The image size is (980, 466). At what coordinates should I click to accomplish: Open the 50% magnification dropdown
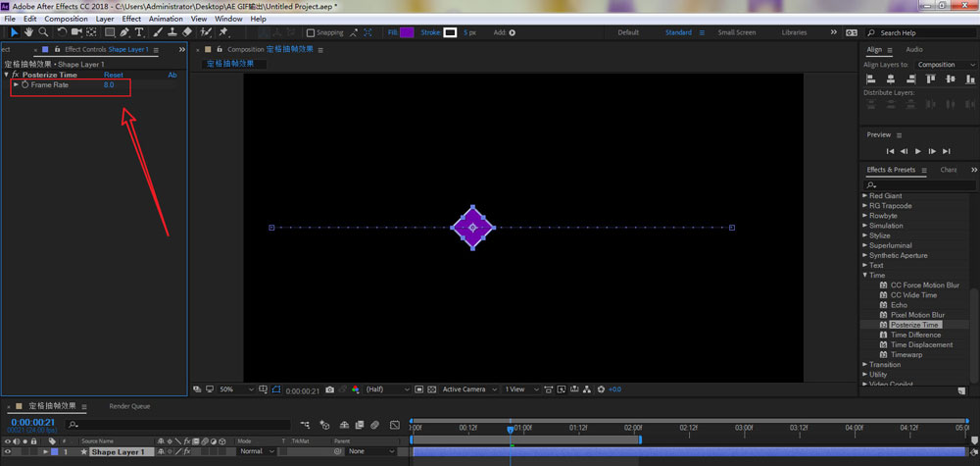coord(235,389)
